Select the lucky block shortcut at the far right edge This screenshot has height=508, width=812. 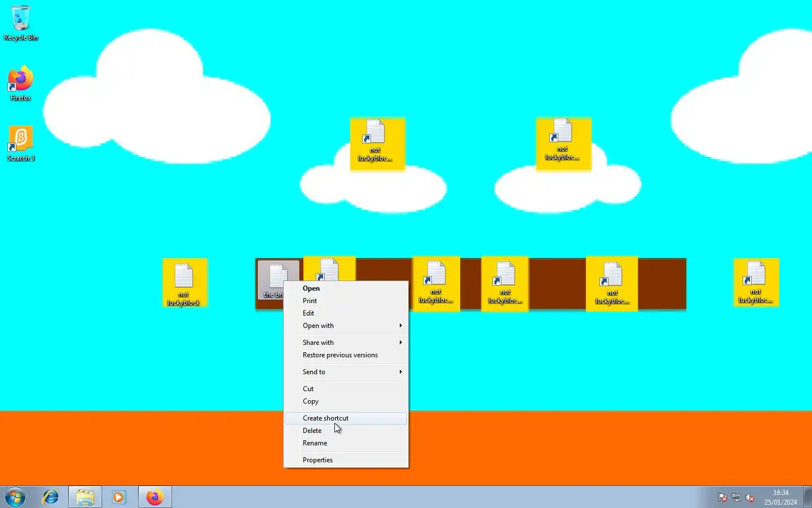coord(756,282)
